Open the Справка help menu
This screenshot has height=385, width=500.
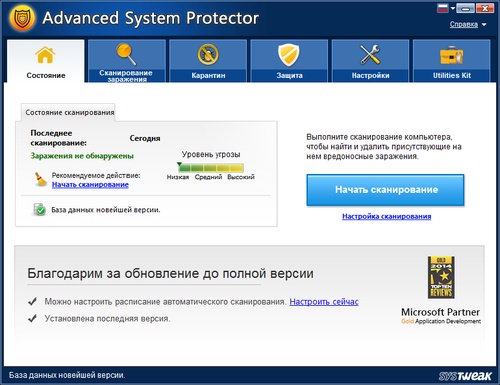(x=464, y=24)
